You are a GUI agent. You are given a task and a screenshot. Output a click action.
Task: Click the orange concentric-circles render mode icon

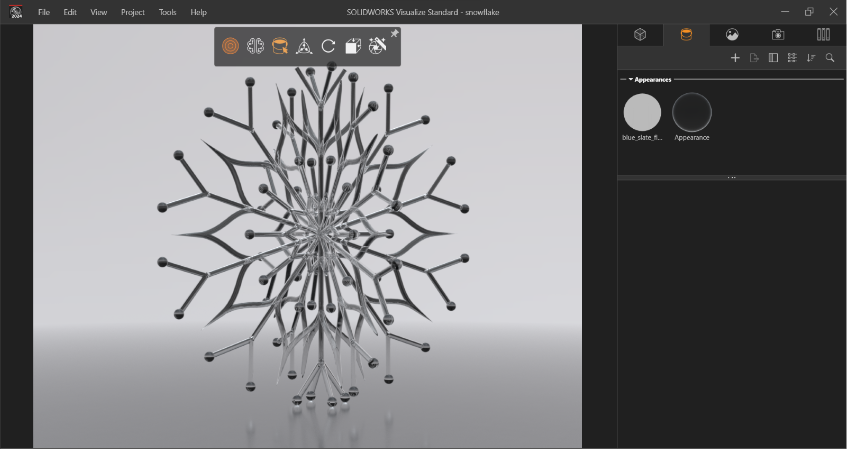[230, 46]
